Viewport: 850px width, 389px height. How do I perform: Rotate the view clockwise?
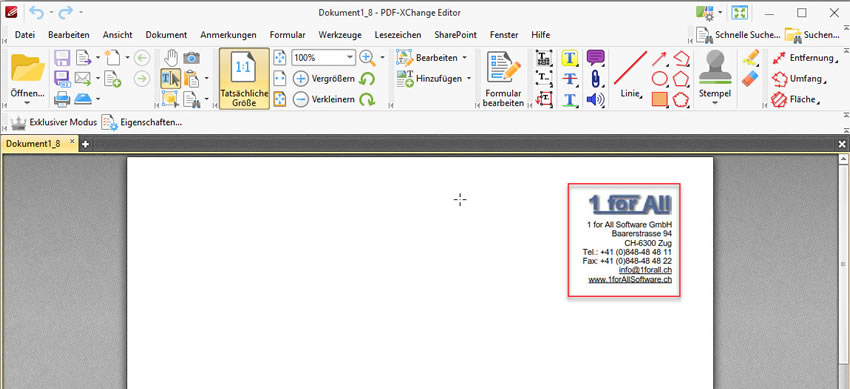pyautogui.click(x=367, y=99)
